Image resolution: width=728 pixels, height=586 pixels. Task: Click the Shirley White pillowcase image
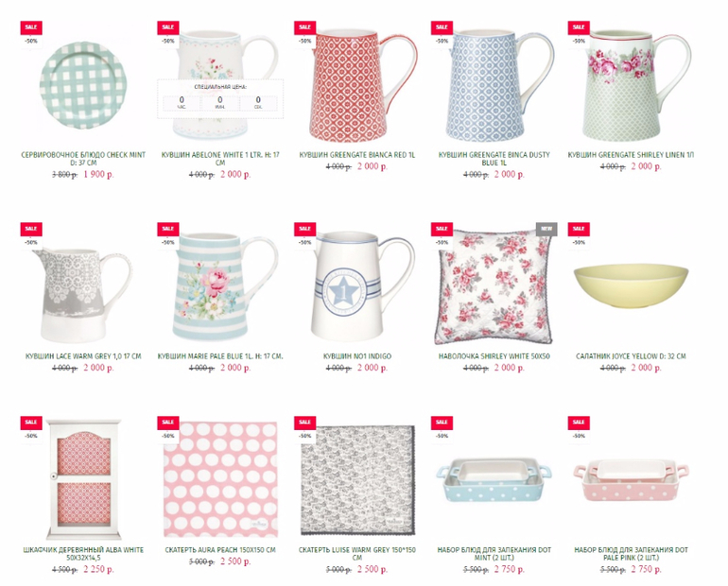click(494, 286)
